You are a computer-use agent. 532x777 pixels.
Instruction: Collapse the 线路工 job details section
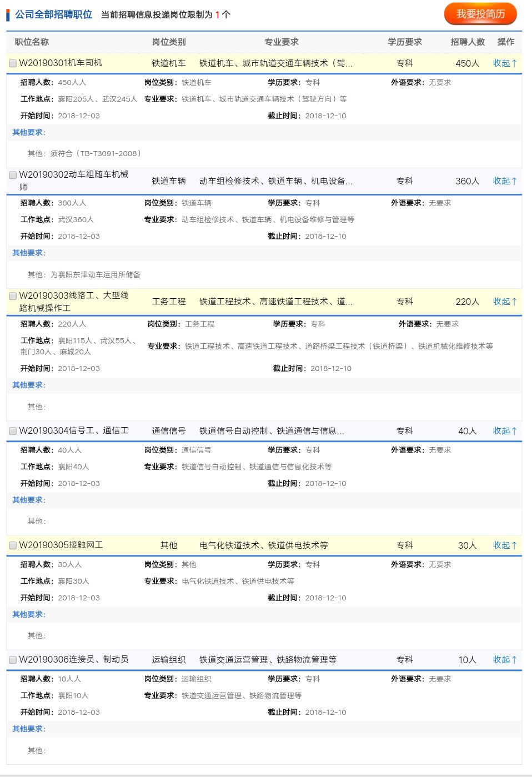(505, 302)
